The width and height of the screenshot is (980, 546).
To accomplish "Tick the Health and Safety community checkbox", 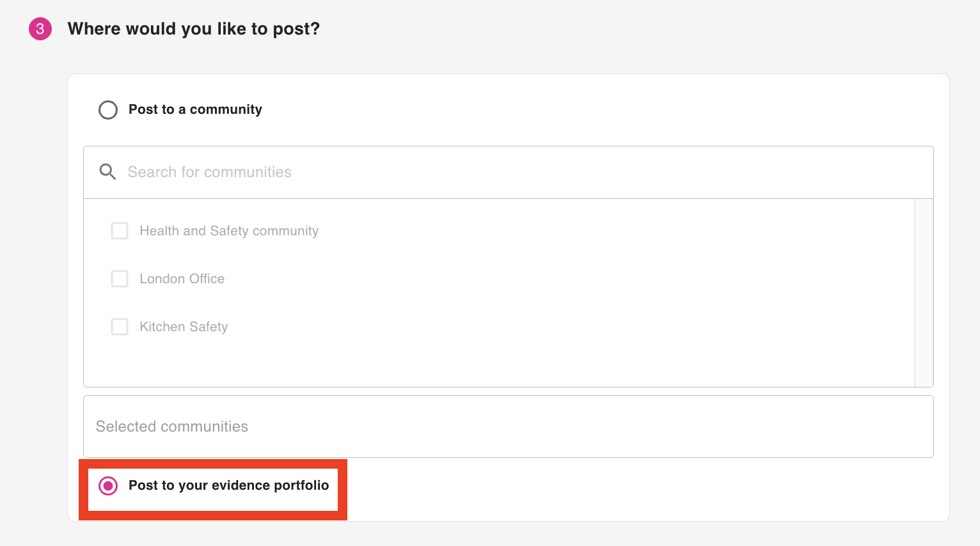I will click(120, 231).
